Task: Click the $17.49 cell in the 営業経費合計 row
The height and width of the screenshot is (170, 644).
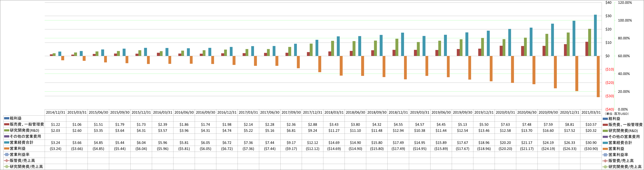Action: (398, 143)
